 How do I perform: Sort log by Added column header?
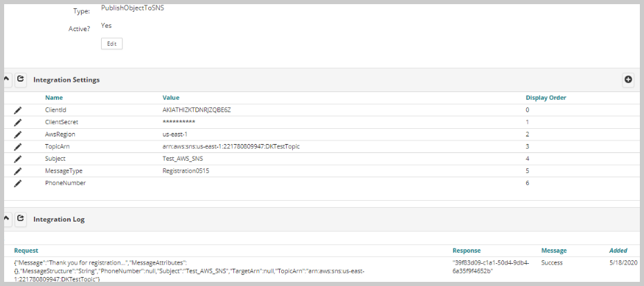(618, 250)
